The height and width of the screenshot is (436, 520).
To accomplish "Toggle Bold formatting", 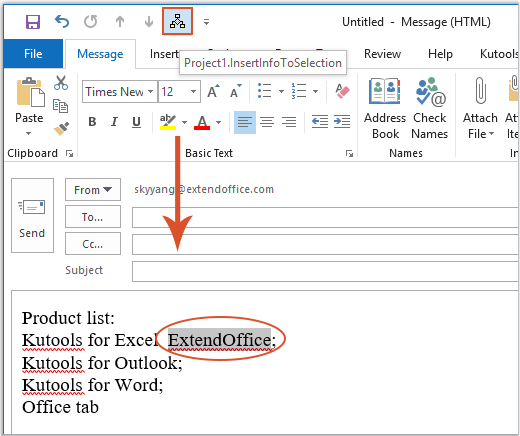I will tap(92, 122).
